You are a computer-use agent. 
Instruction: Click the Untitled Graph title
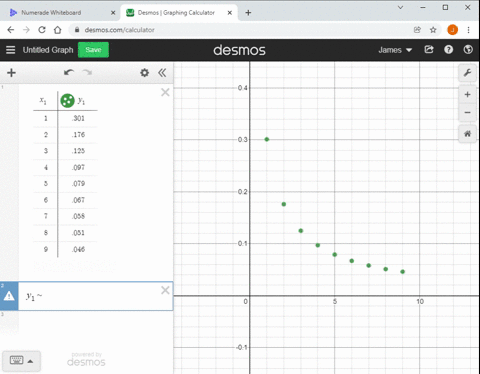[x=48, y=50]
